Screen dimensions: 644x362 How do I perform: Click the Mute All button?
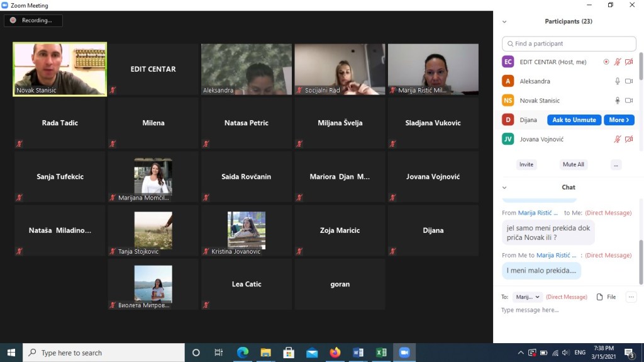pyautogui.click(x=573, y=164)
